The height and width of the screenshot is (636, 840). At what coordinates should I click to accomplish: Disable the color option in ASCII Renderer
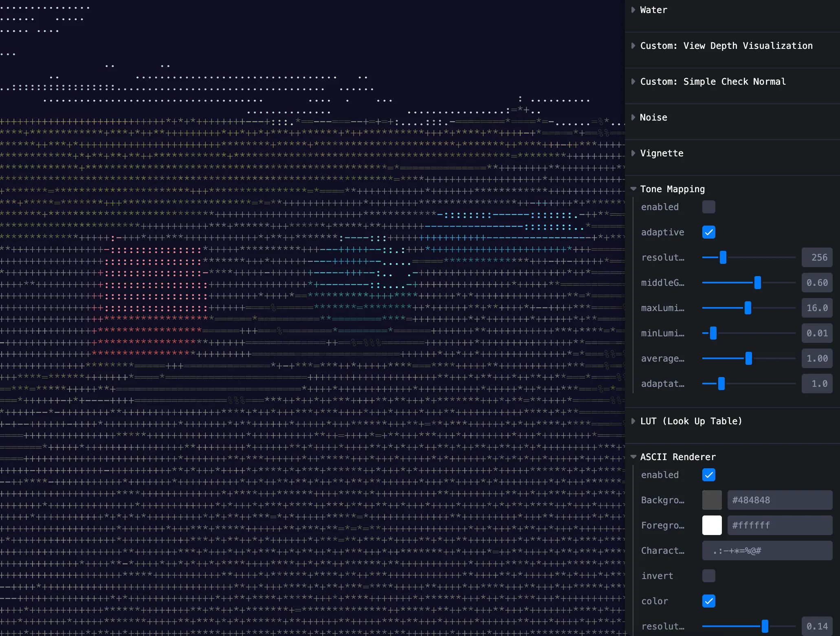tap(709, 601)
